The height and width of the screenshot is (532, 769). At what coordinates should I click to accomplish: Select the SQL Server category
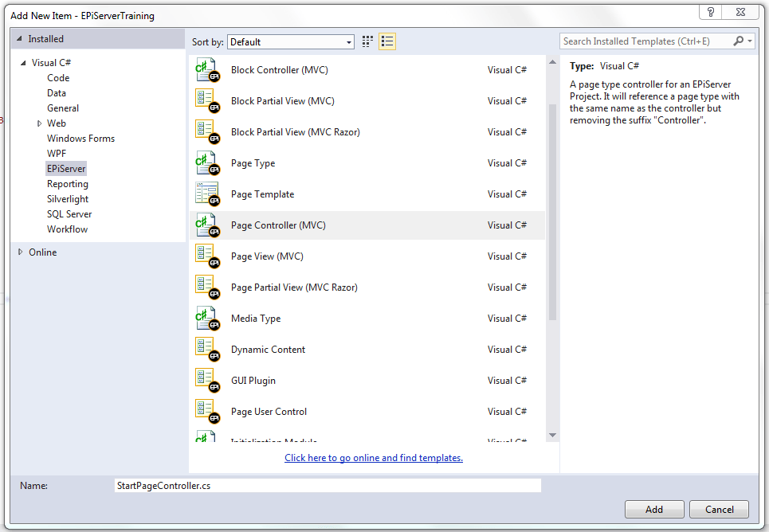(69, 214)
